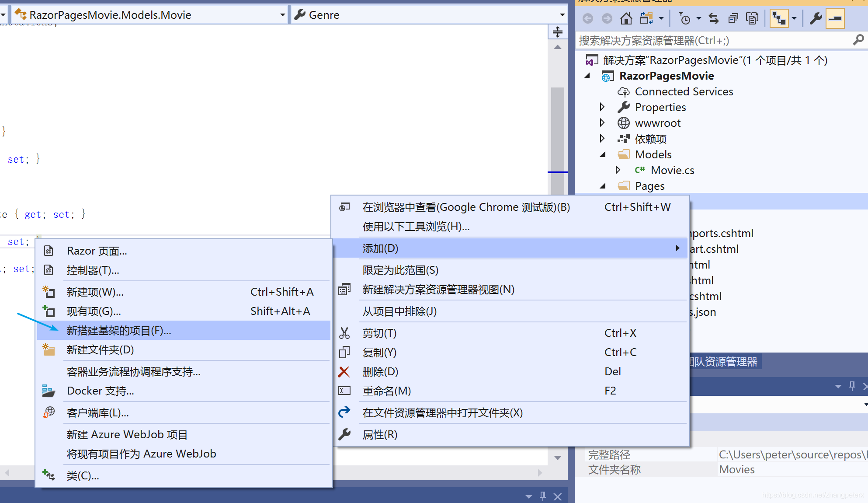This screenshot has height=503, width=868.
Task: Click the split editor window handle icon
Action: coord(557,32)
